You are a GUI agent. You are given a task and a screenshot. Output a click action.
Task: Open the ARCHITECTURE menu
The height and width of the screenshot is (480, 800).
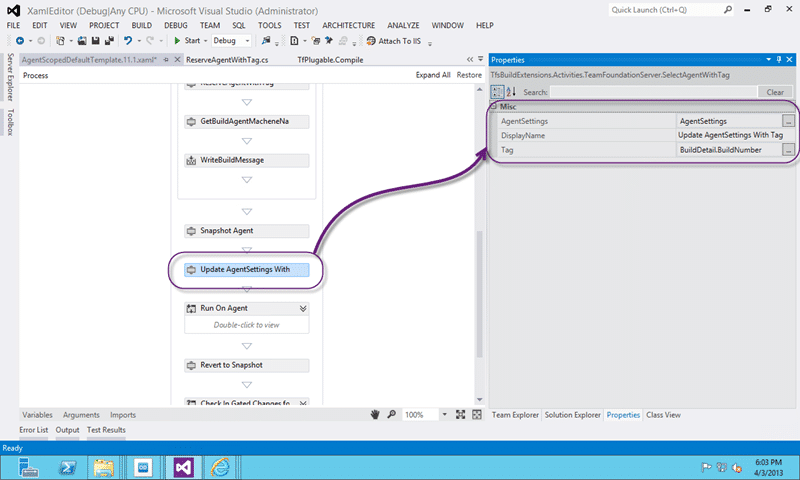348,25
